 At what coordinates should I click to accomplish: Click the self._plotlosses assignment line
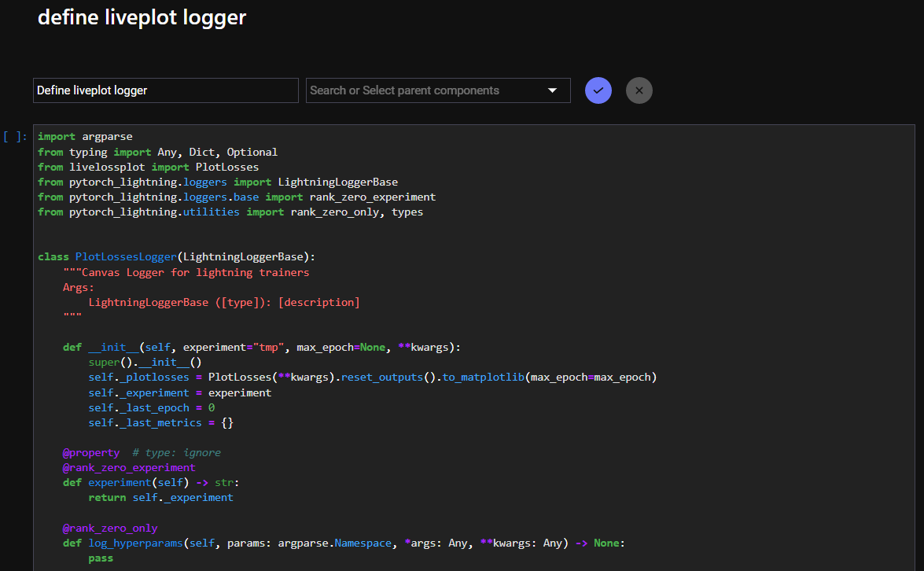point(373,378)
